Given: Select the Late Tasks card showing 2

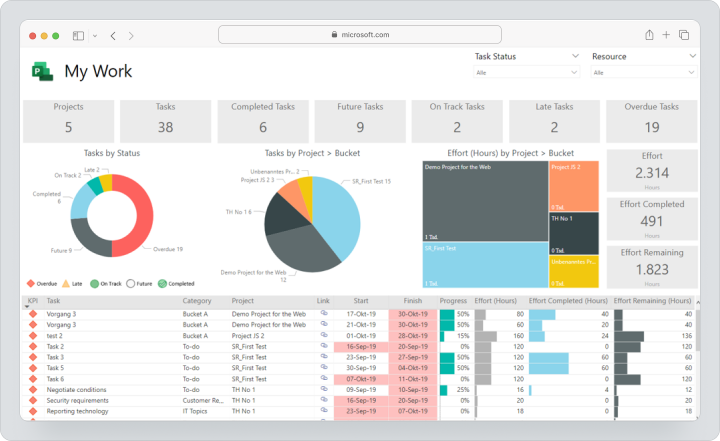Looking at the screenshot, I should click(554, 121).
